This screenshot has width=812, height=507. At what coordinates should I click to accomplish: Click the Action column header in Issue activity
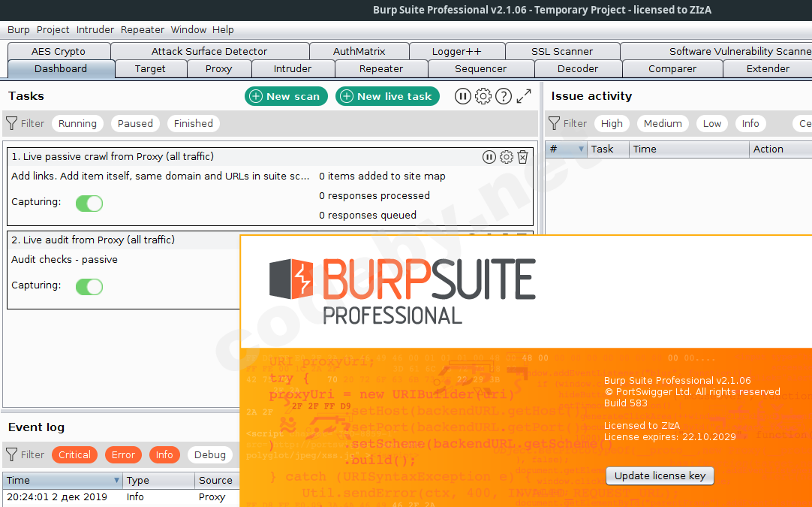pos(780,149)
